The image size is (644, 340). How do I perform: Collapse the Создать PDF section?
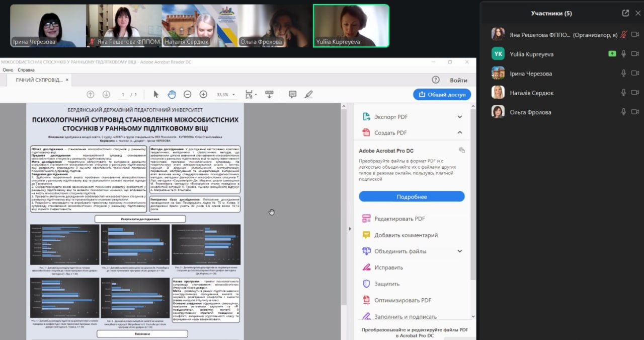tap(459, 133)
